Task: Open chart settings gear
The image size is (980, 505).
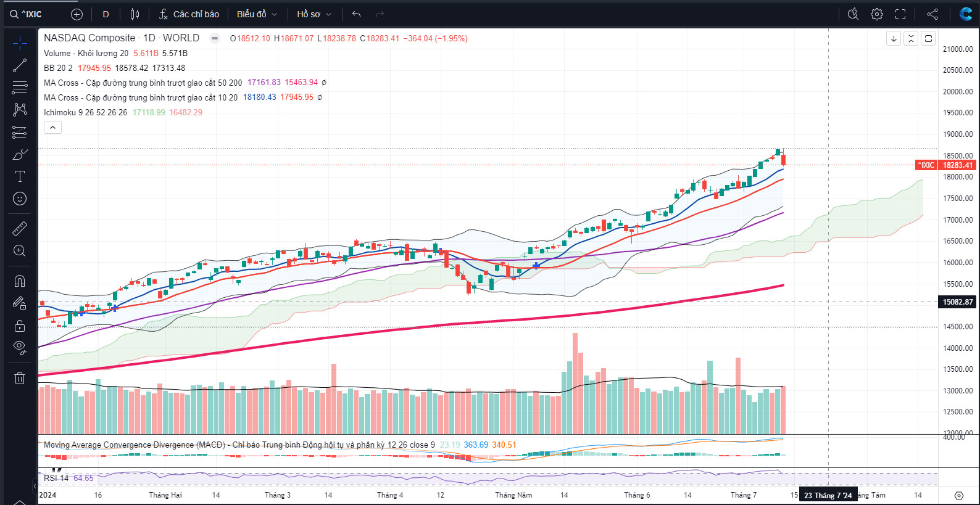Action: click(x=877, y=14)
